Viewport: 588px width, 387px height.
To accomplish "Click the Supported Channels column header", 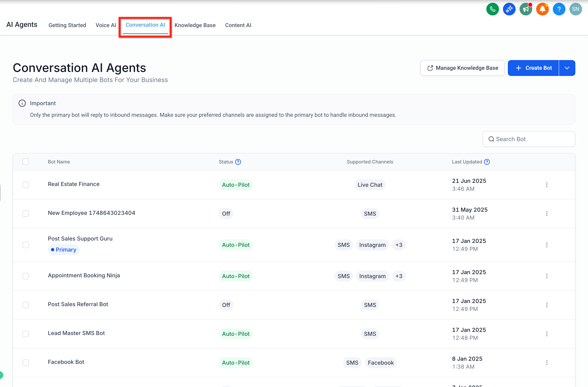I will (370, 162).
